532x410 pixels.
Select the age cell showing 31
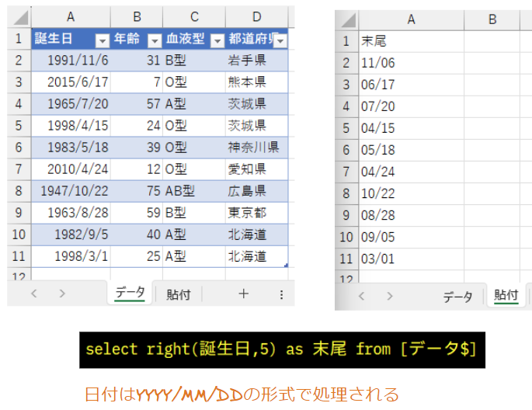coord(137,61)
